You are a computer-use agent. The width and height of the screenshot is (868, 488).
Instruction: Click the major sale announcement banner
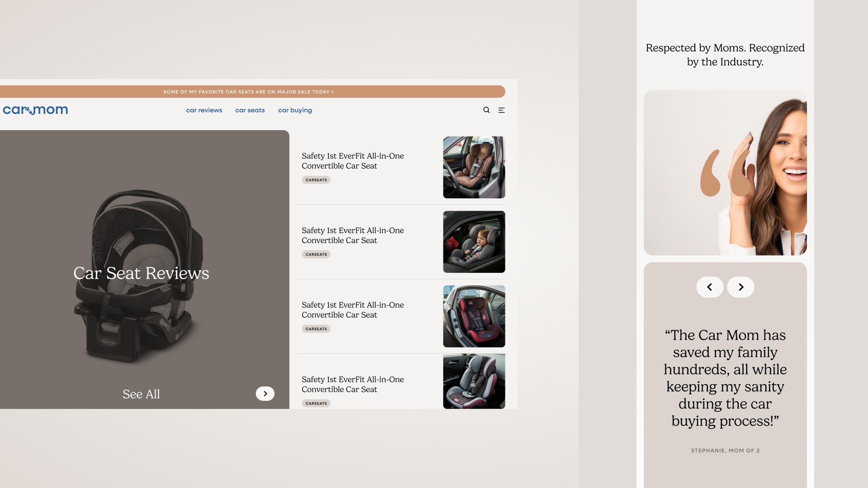[249, 92]
